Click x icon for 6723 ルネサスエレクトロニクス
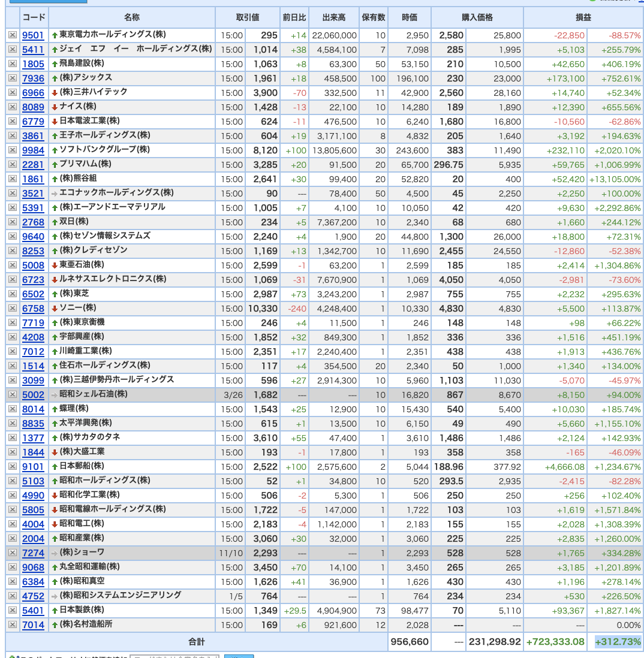The image size is (644, 658). (x=13, y=279)
